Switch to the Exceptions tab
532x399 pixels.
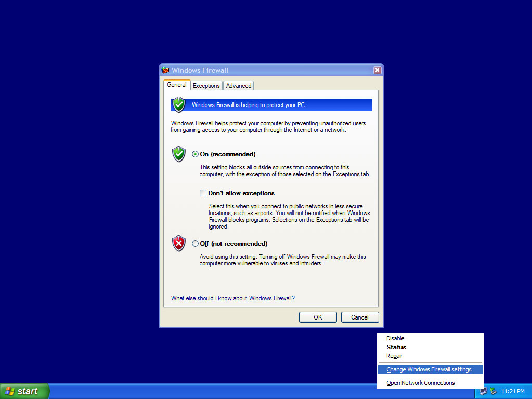click(206, 85)
